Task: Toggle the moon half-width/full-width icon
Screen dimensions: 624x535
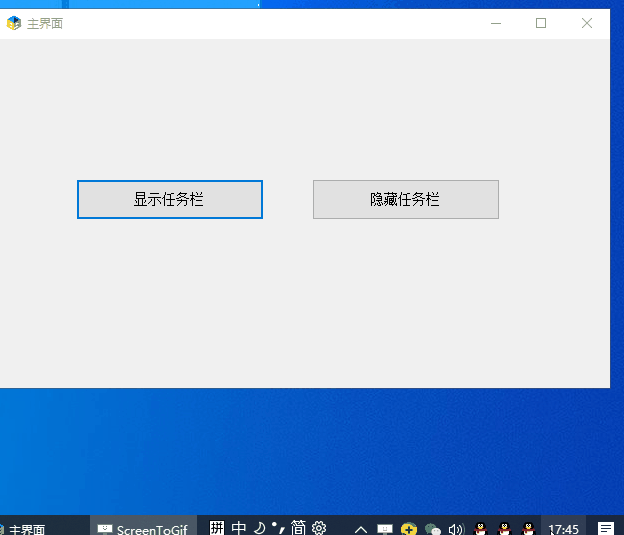Action: [259, 528]
